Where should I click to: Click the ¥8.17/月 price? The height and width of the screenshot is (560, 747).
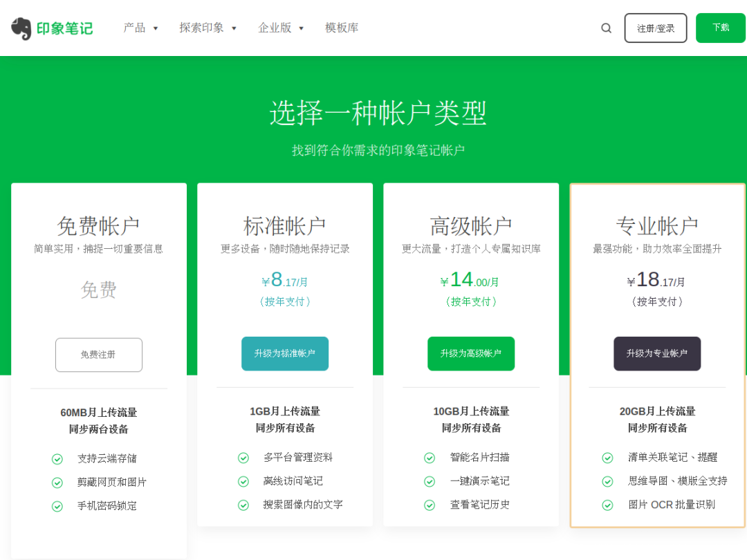coord(285,280)
